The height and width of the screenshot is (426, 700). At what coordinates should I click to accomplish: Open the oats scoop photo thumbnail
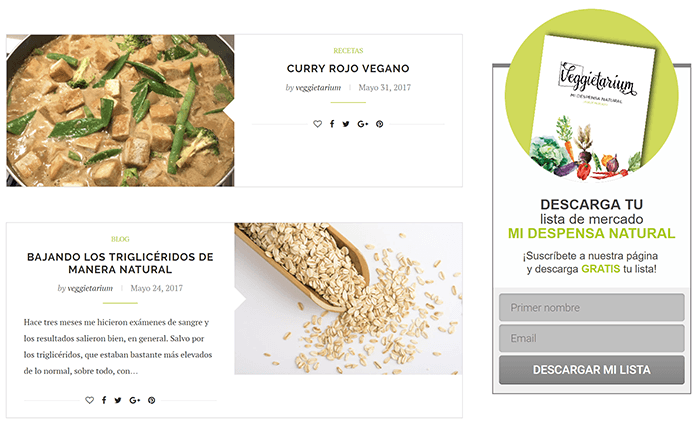[348, 298]
